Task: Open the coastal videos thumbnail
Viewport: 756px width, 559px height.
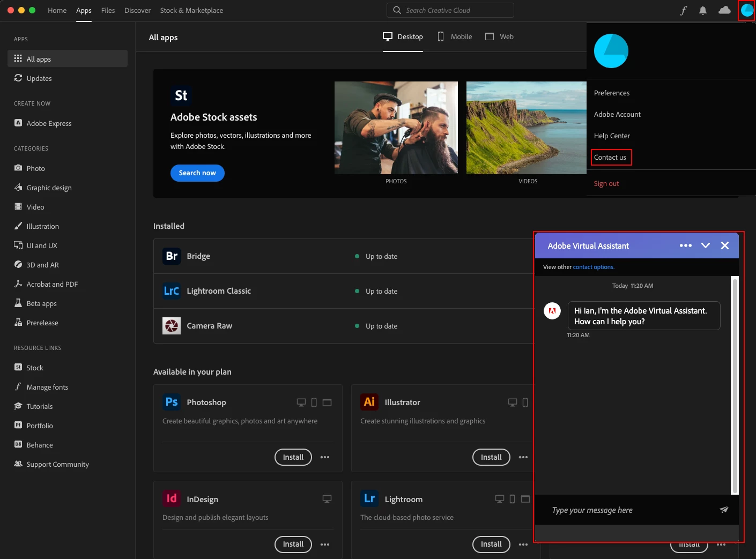Action: (527, 128)
